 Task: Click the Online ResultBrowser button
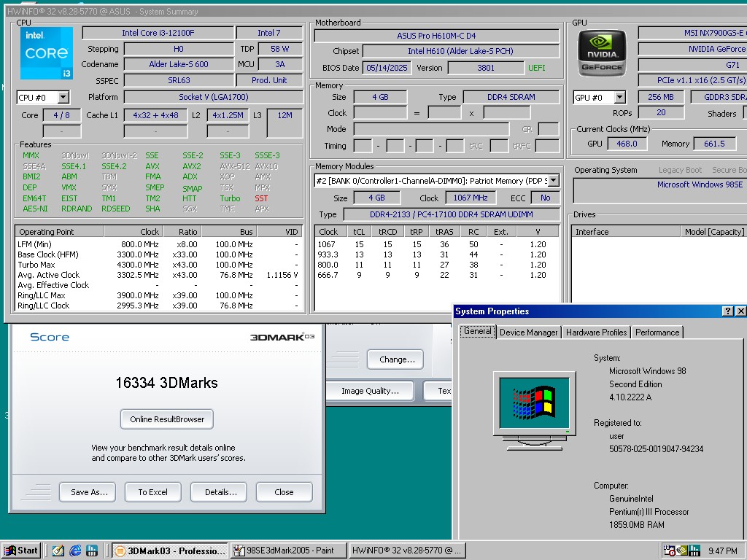pyautogui.click(x=167, y=419)
